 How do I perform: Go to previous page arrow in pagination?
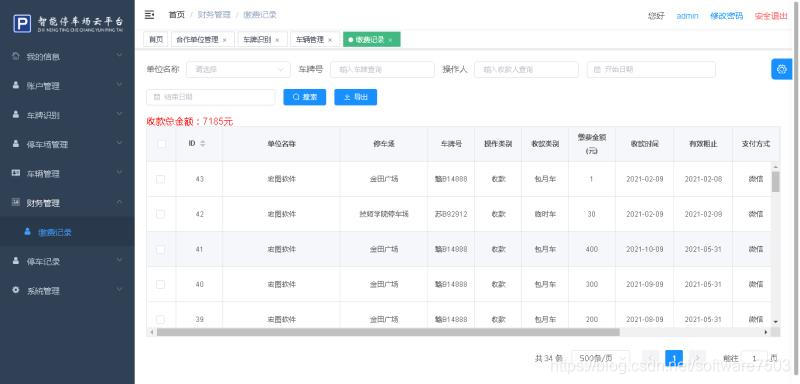(651, 358)
